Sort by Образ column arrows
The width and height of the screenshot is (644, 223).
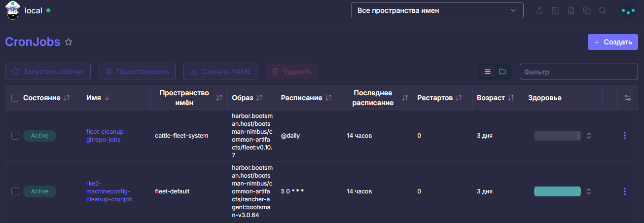(259, 98)
